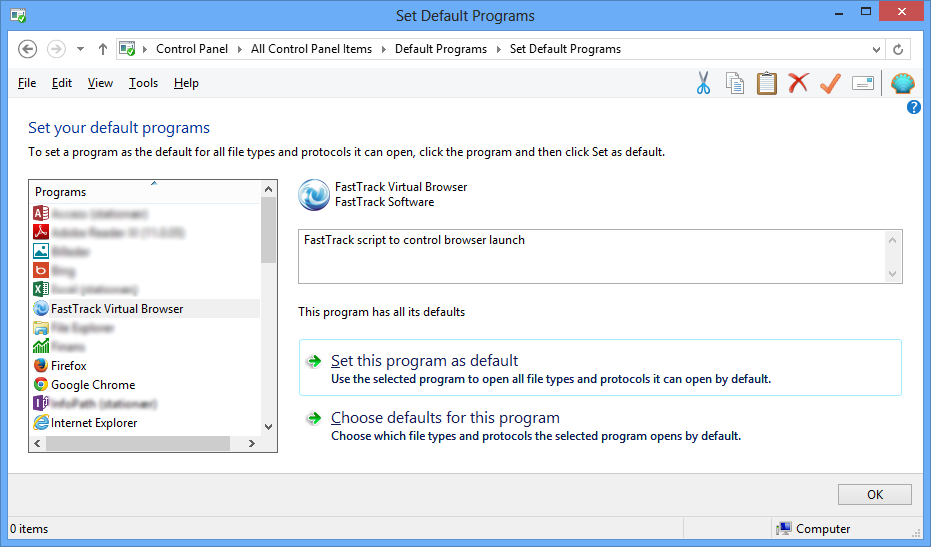
Task: Click the Programs list scroll down arrow
Action: pos(268,426)
